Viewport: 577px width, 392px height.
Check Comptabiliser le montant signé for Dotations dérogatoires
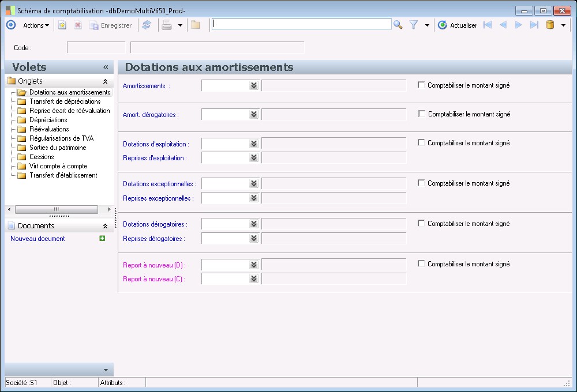click(x=421, y=223)
